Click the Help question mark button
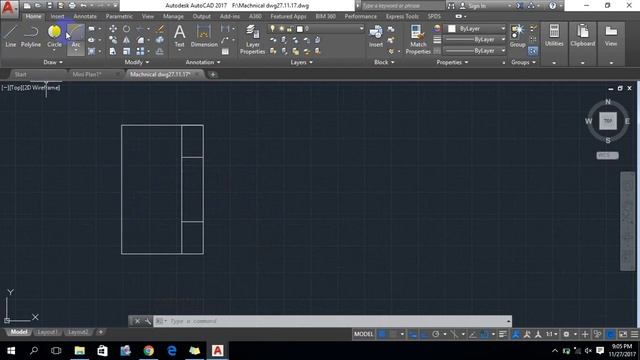Screen dimensions: 640x360 (x=552, y=6)
